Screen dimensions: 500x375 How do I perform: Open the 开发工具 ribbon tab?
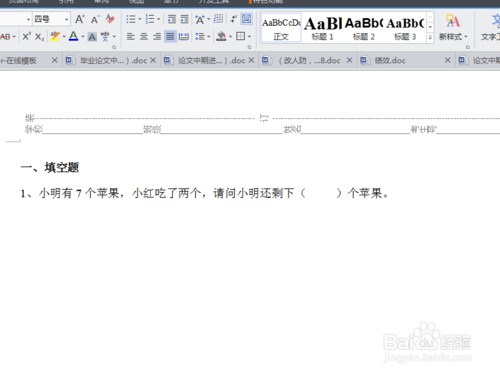(x=214, y=2)
